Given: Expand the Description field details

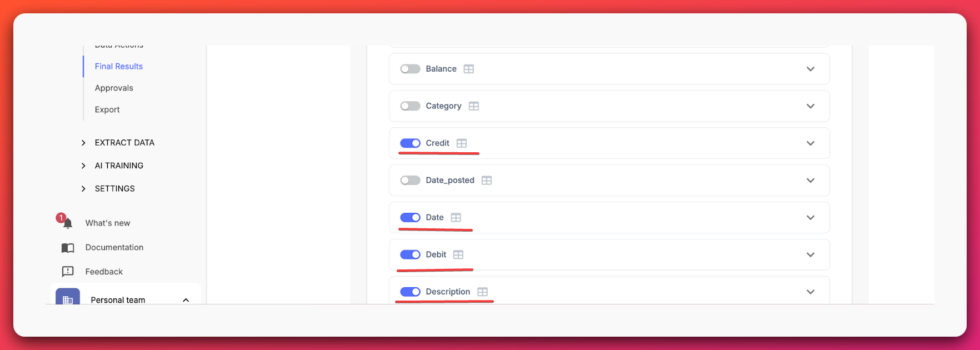Looking at the screenshot, I should (x=811, y=292).
